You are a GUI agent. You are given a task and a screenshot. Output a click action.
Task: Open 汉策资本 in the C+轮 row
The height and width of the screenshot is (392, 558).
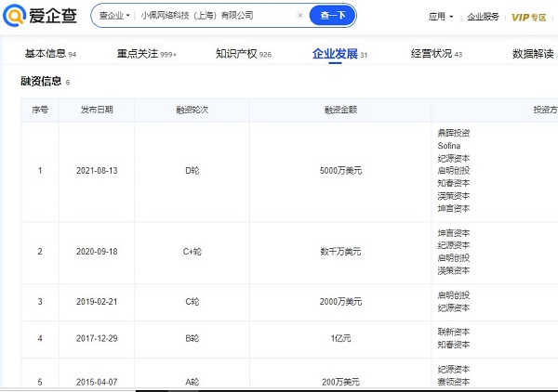(454, 271)
